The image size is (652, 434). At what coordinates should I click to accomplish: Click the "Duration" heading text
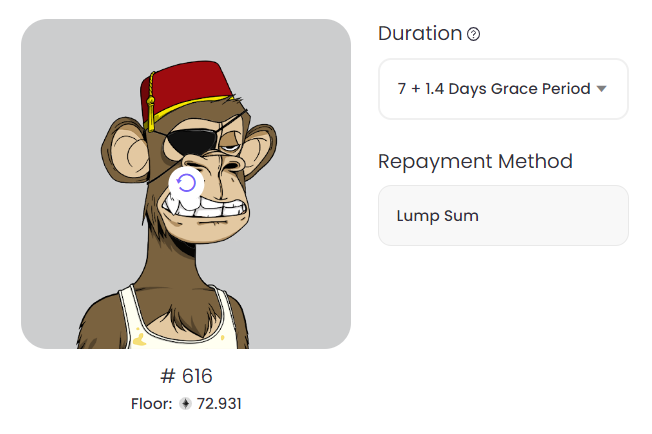(419, 33)
